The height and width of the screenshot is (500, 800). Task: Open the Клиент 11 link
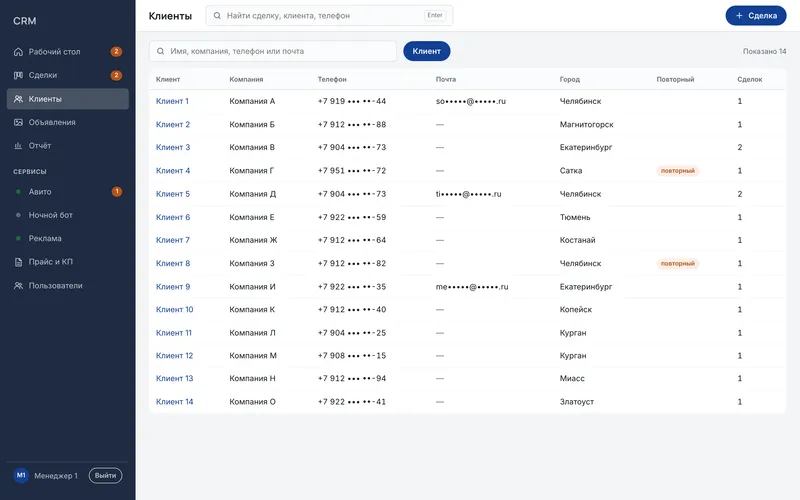point(174,333)
